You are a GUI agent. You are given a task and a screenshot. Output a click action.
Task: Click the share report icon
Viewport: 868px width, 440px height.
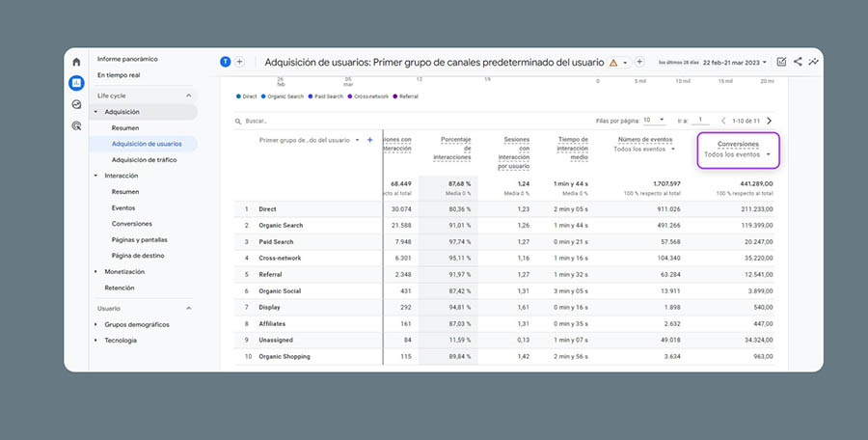pos(798,62)
